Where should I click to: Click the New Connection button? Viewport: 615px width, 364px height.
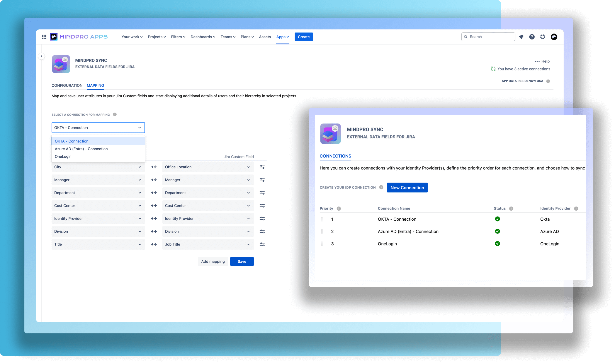point(407,187)
